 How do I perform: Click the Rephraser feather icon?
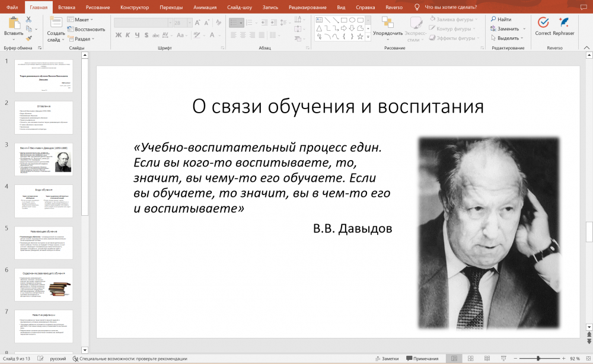coord(563,23)
